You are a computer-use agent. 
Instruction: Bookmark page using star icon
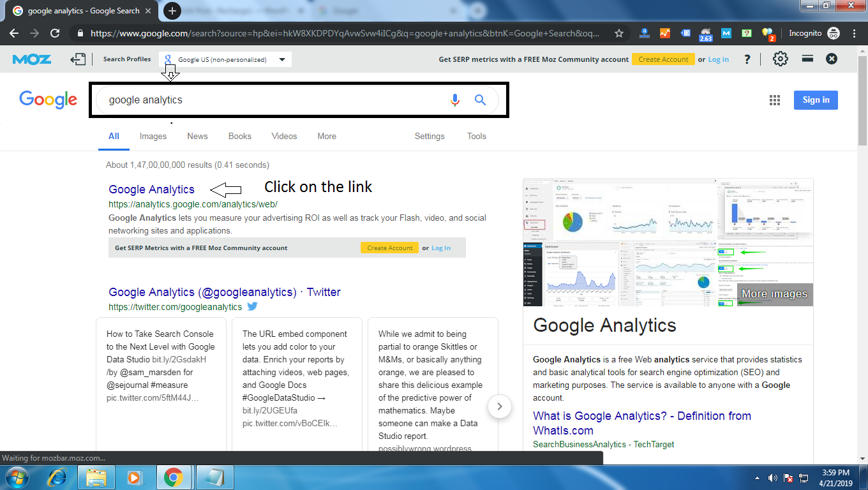tap(618, 33)
